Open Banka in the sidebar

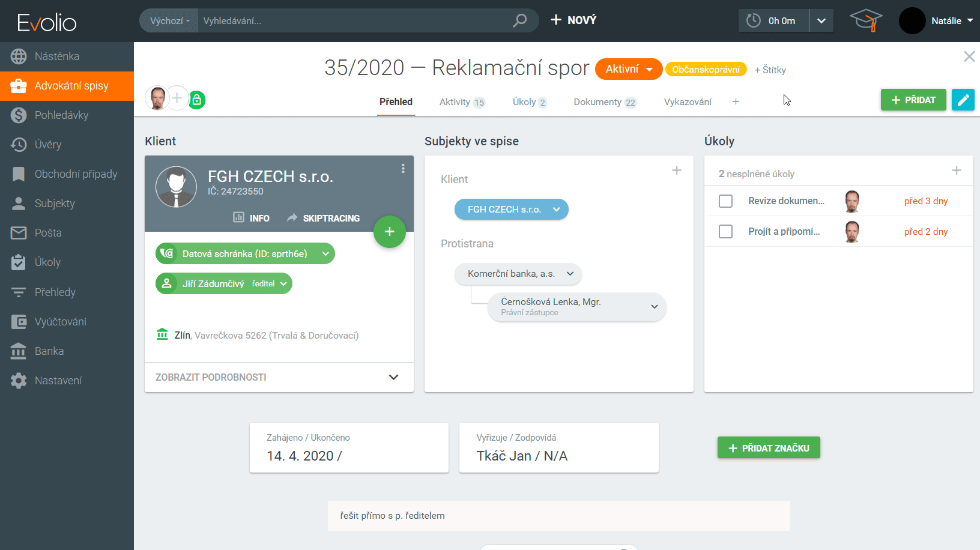(x=49, y=351)
